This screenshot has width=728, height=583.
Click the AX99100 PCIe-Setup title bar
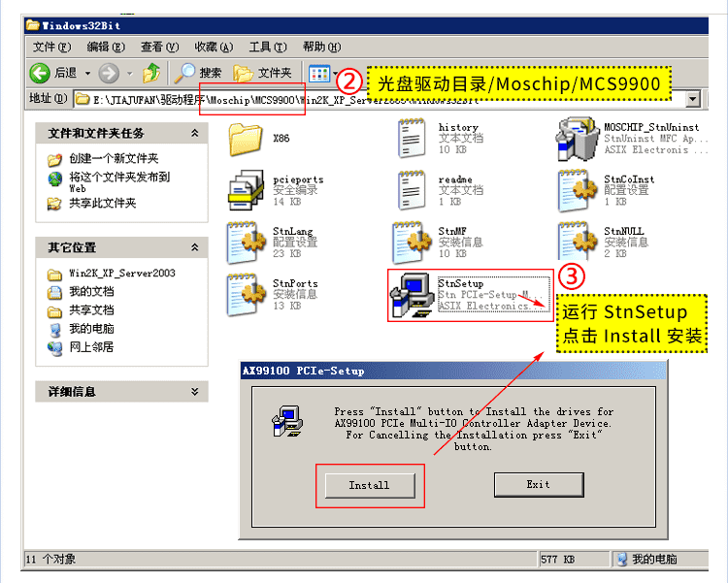pos(453,371)
